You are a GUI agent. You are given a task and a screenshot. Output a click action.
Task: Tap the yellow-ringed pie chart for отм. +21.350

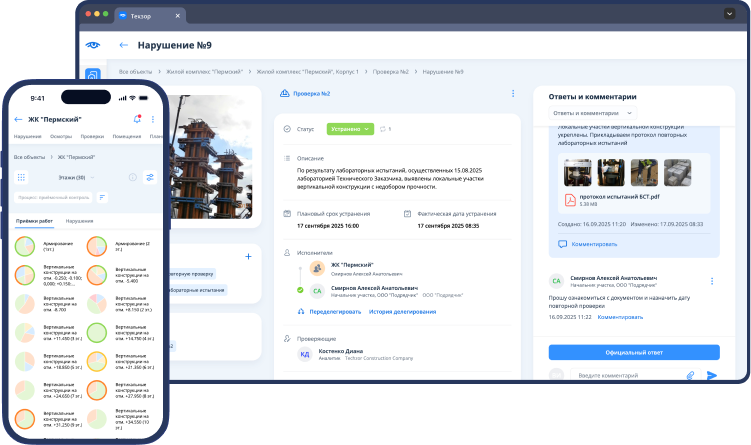pos(97,361)
